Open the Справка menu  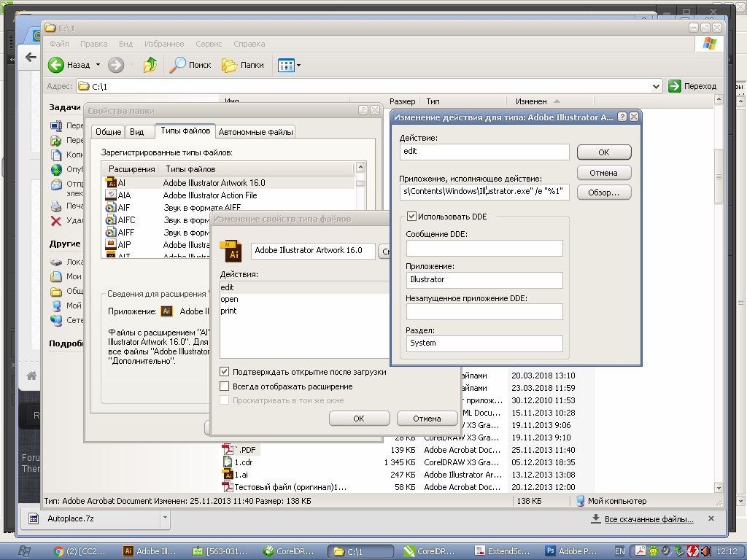[249, 44]
